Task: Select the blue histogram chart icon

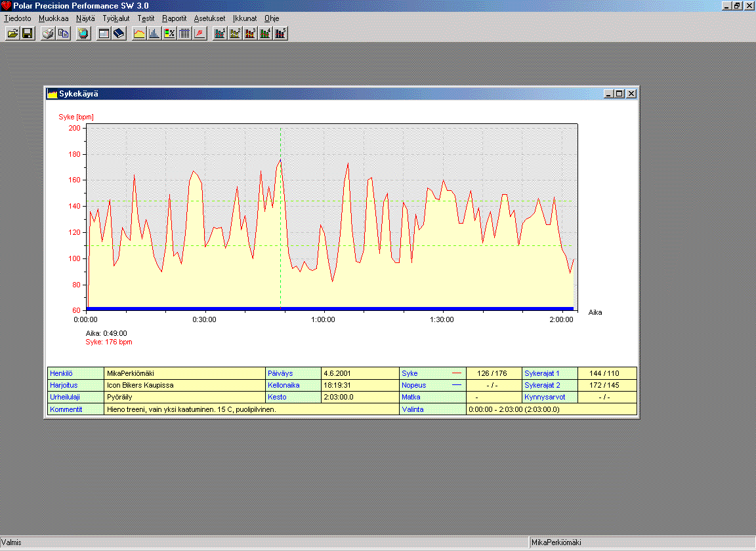Action: pos(154,33)
